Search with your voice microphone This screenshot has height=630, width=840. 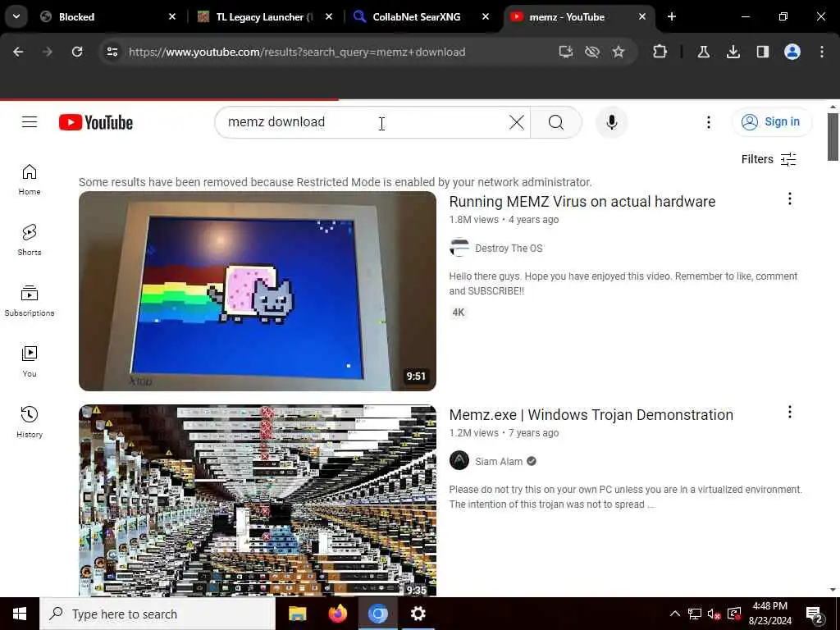click(x=611, y=122)
